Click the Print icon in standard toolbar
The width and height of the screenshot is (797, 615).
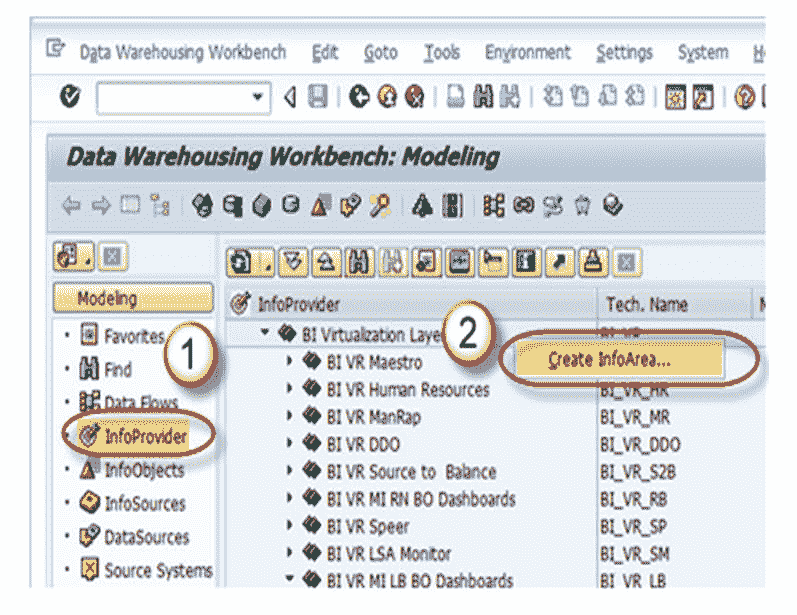[x=455, y=96]
